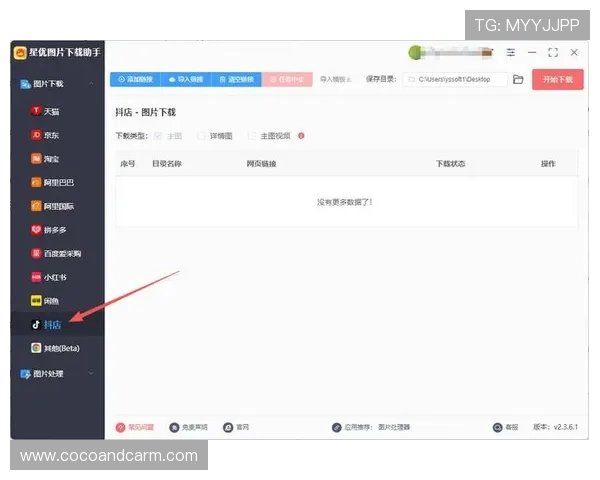Open 常见问题 help at the bottom

[135, 427]
